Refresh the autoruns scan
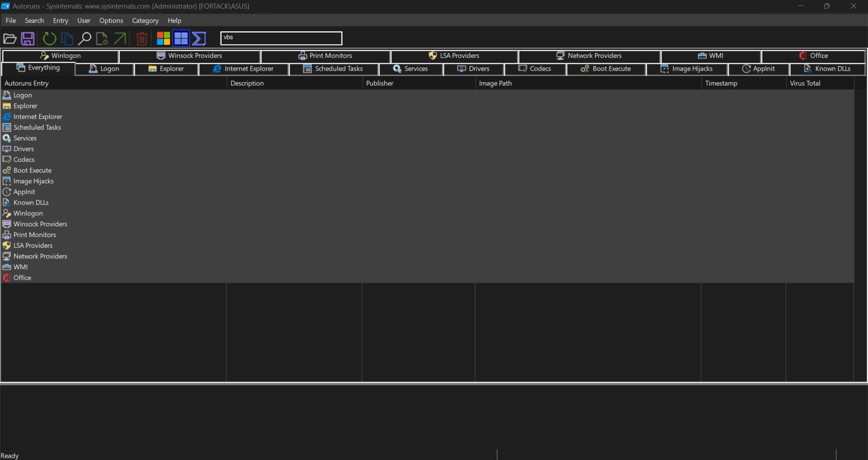This screenshot has height=460, width=868. point(49,39)
